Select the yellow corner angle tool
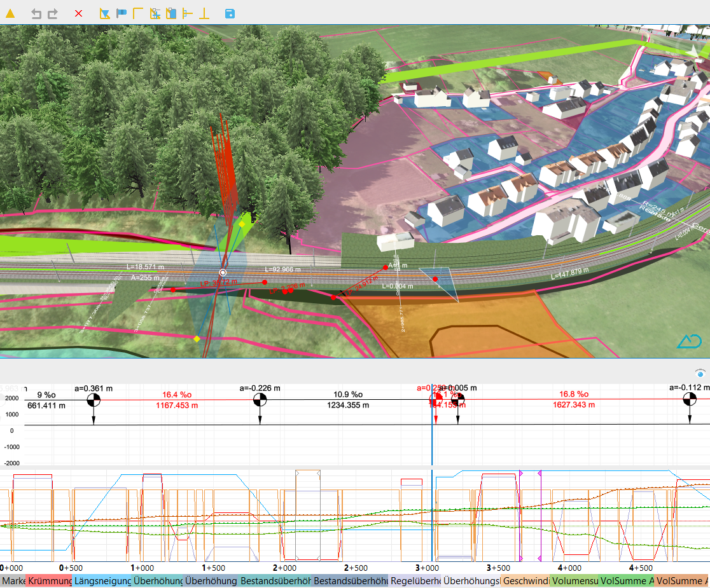 click(x=138, y=13)
